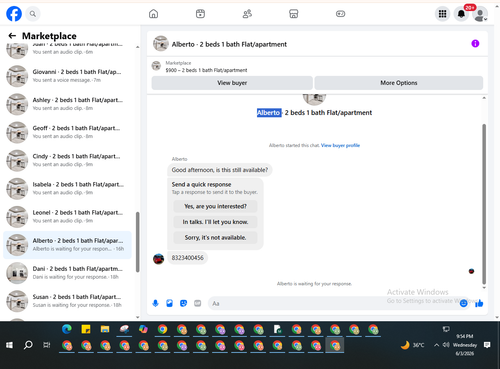
Task: Open Sticky Notes from the taskbar
Action: pos(86,329)
